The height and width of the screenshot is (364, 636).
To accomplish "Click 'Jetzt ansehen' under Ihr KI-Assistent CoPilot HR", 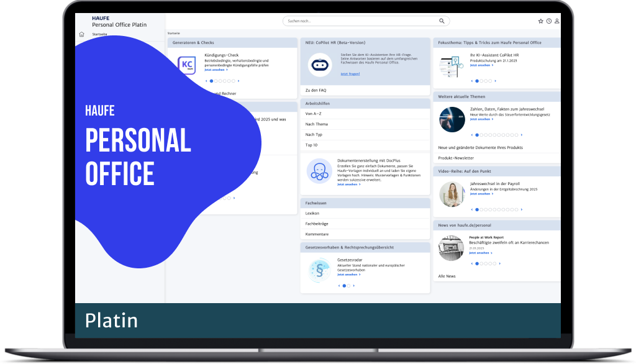I will point(481,65).
